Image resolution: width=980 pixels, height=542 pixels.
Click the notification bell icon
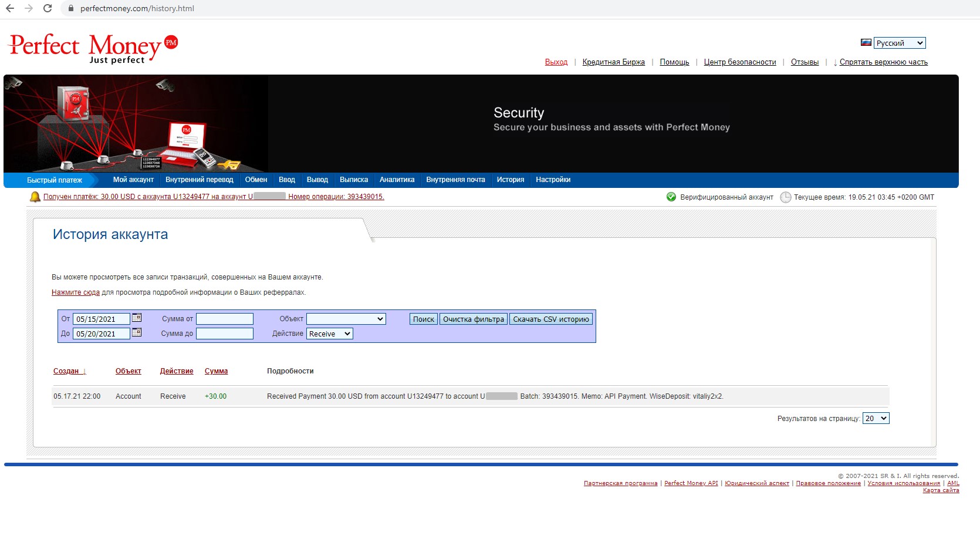(x=35, y=197)
